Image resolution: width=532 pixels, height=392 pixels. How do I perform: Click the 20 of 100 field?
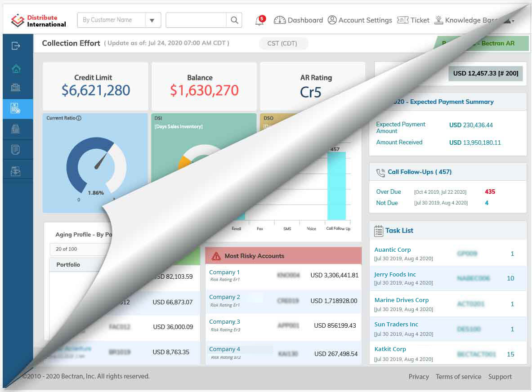point(80,249)
